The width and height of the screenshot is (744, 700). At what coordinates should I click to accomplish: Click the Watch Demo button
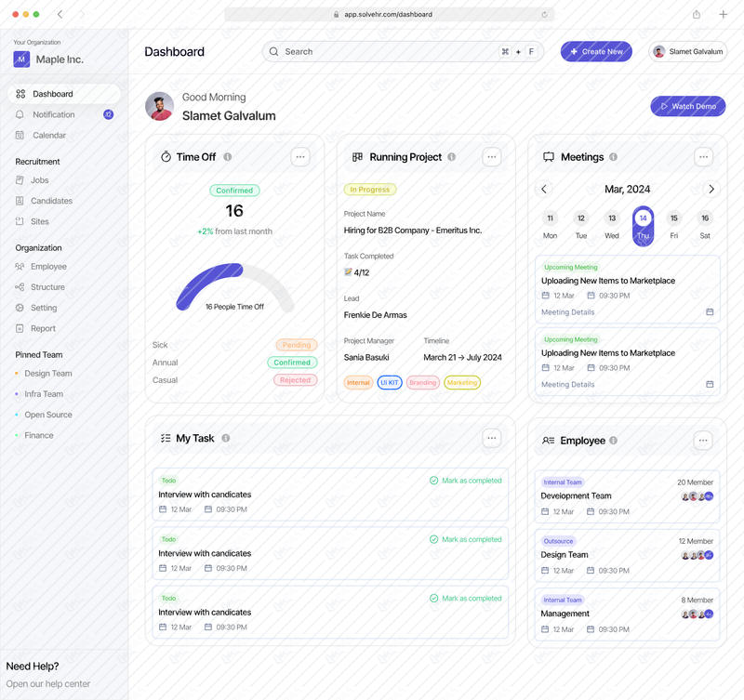[688, 106]
